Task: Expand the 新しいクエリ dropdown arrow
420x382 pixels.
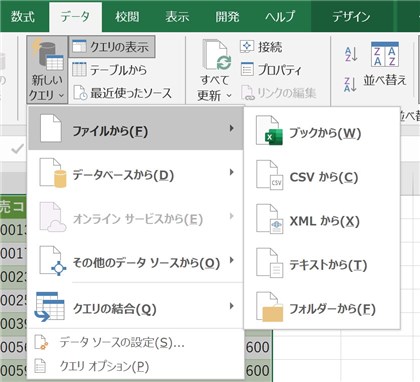Action: (61, 95)
